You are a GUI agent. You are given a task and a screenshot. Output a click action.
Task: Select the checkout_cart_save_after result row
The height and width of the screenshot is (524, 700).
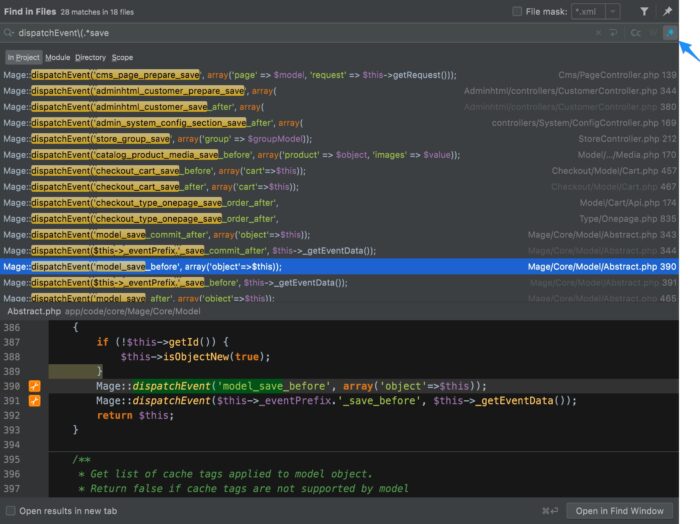(339, 187)
